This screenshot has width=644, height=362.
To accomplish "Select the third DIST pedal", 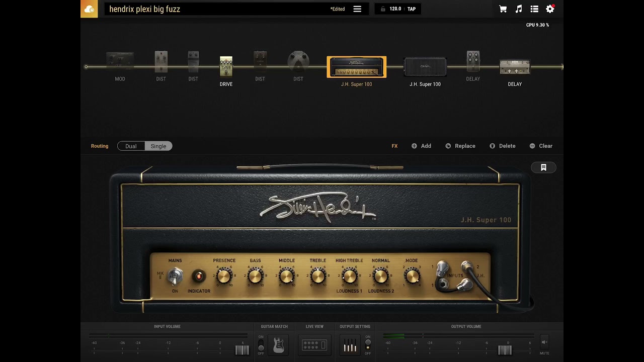I will (260, 62).
